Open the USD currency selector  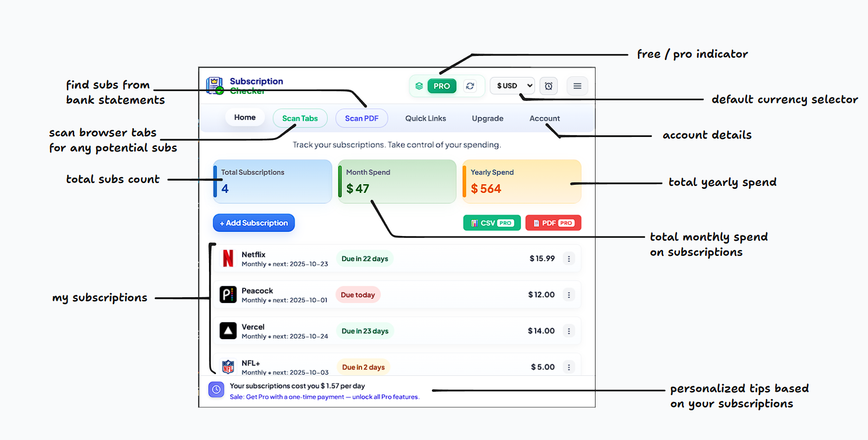point(512,86)
